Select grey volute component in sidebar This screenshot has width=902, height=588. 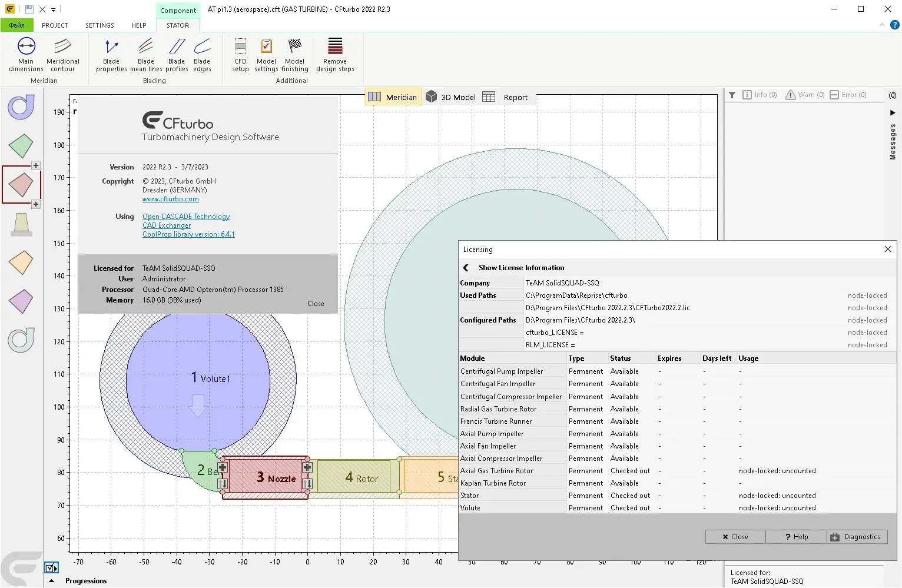21,340
